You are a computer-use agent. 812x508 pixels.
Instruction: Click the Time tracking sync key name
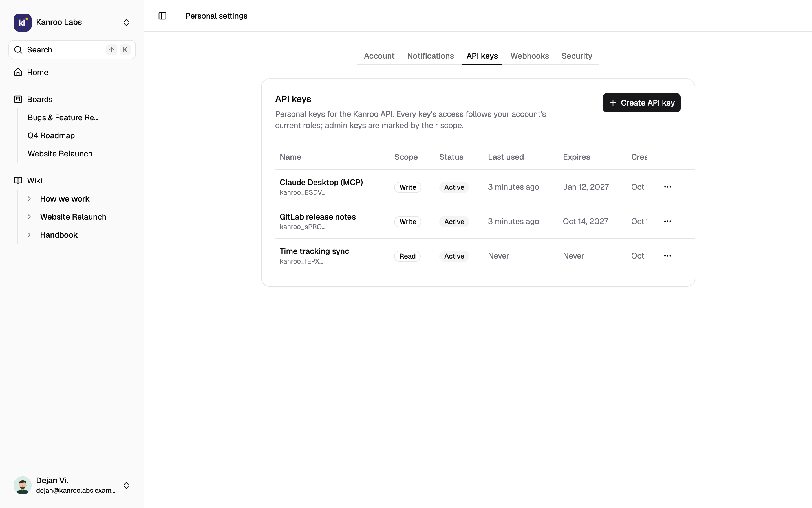pos(314,251)
